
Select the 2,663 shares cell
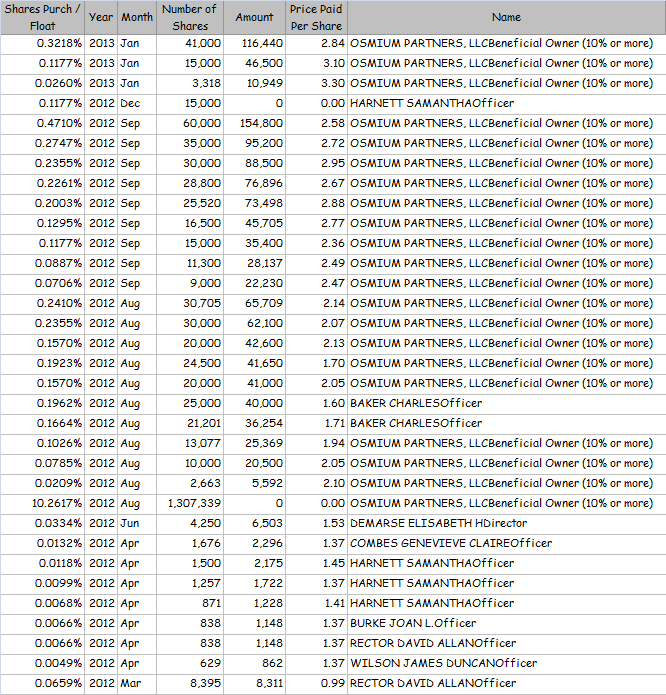pyautogui.click(x=190, y=483)
